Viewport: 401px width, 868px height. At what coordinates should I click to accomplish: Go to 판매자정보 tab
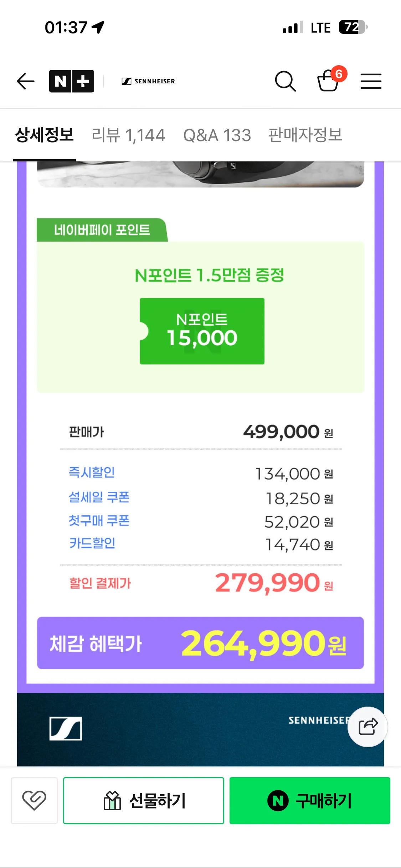tap(305, 135)
